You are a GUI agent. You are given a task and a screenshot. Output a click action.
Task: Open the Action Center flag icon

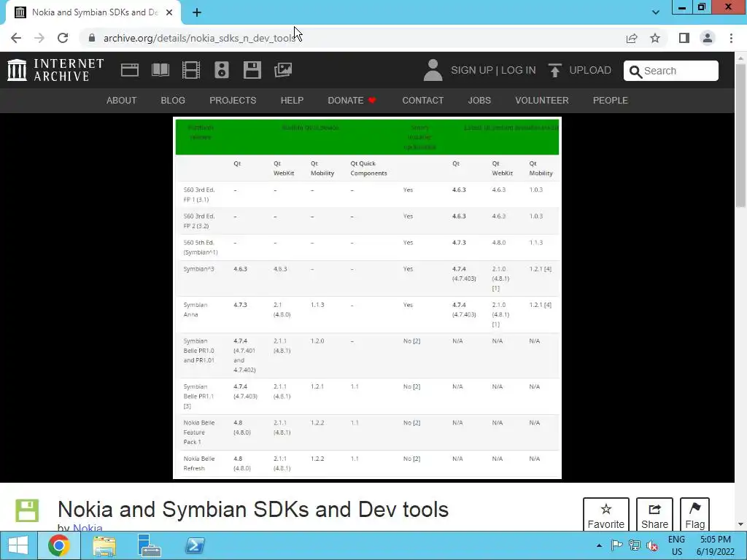(616, 545)
